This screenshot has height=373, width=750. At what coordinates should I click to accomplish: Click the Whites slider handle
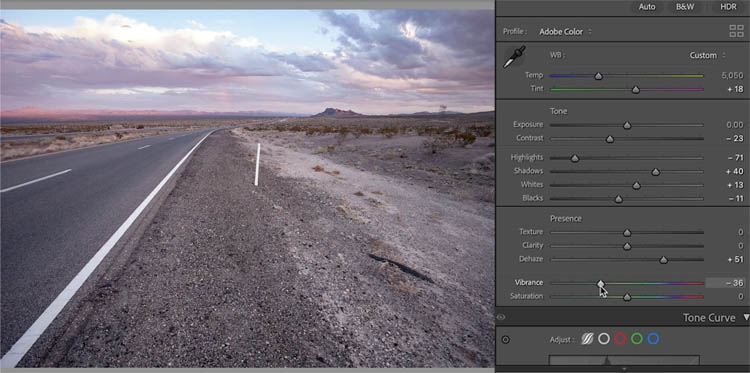click(x=636, y=186)
